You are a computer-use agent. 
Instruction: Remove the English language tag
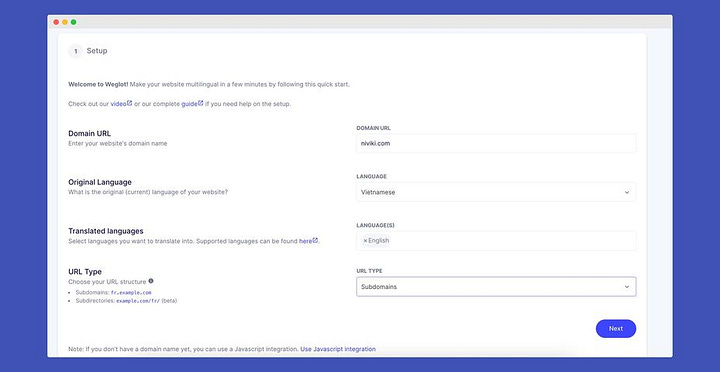coord(365,241)
